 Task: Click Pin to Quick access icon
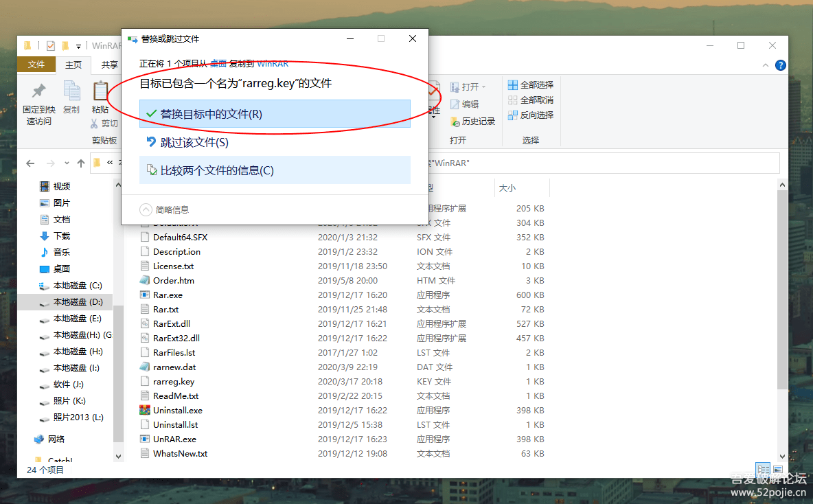pos(39,92)
